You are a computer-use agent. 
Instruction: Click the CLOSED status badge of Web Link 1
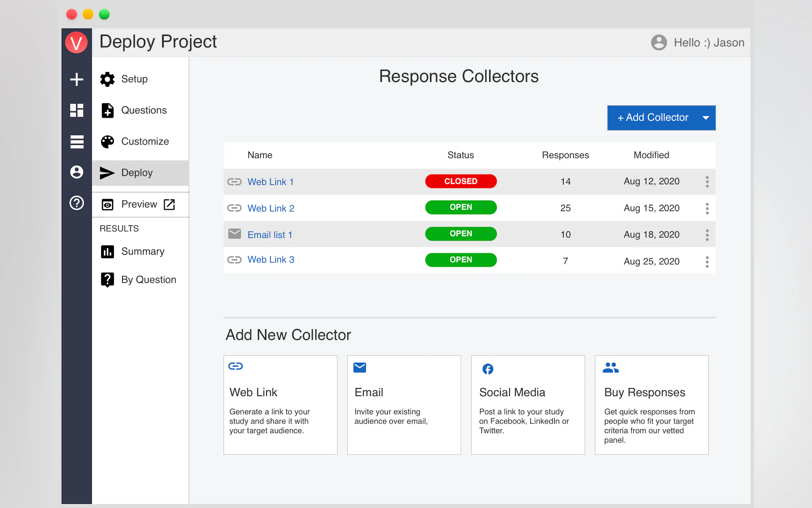[x=461, y=181]
